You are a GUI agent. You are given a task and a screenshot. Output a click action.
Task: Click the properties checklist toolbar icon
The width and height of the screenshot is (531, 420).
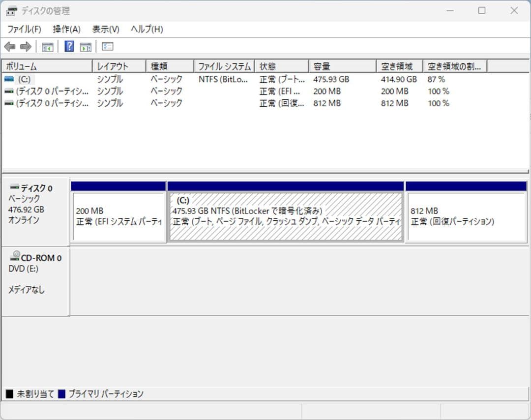point(107,46)
